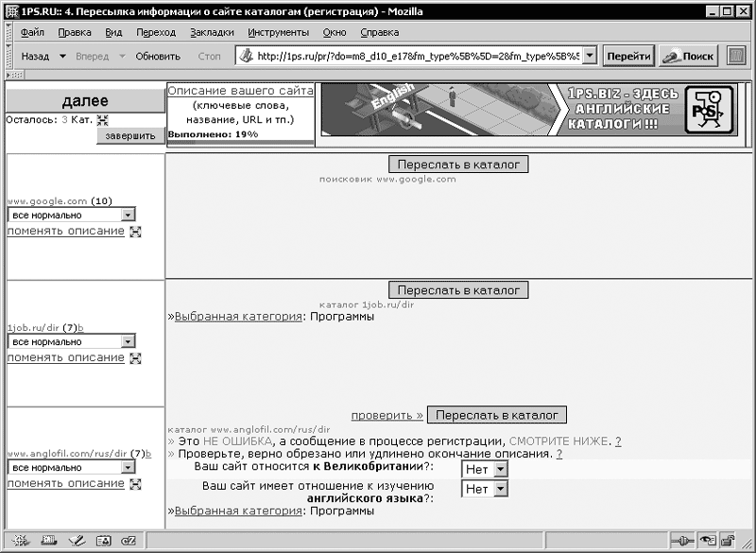Open the Вид menu
756x553 pixels.
pyautogui.click(x=113, y=32)
